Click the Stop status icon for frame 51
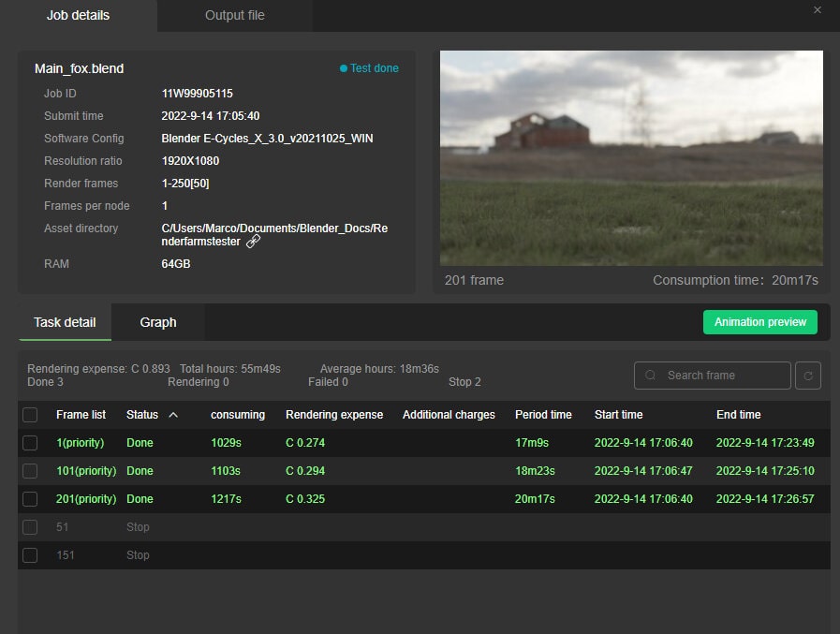 click(x=137, y=526)
